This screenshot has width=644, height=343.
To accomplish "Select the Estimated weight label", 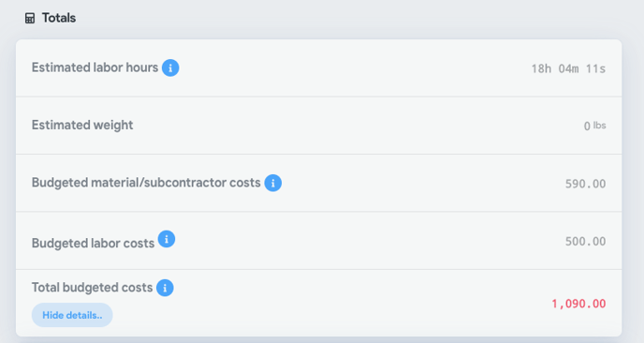I will 82,125.
